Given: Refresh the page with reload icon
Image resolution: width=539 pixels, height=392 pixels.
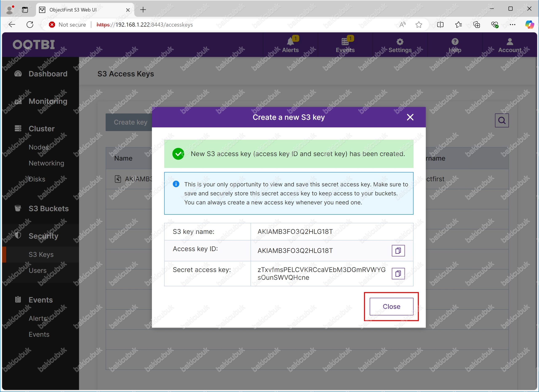Looking at the screenshot, I should (x=30, y=24).
